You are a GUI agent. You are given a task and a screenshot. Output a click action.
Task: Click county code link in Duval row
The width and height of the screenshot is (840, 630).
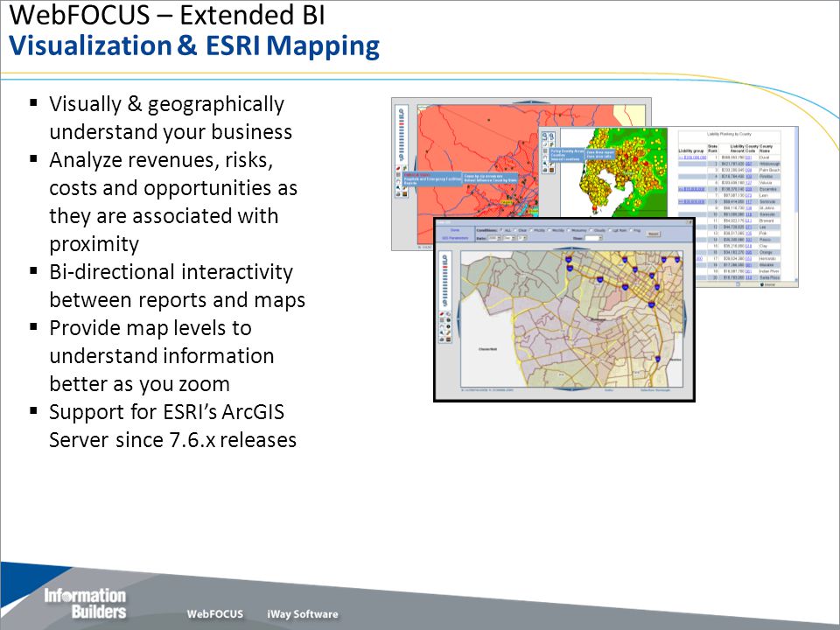tap(748, 157)
